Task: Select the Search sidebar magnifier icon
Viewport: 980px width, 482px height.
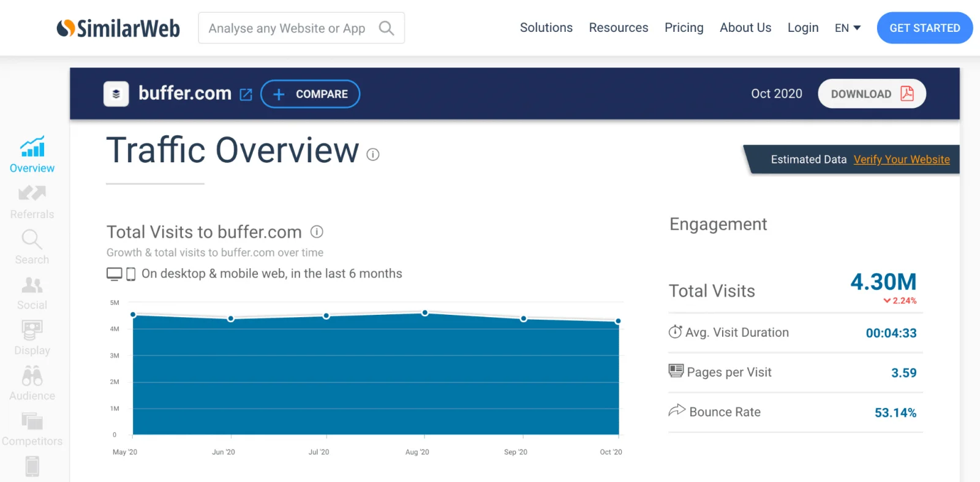Action: click(x=32, y=239)
